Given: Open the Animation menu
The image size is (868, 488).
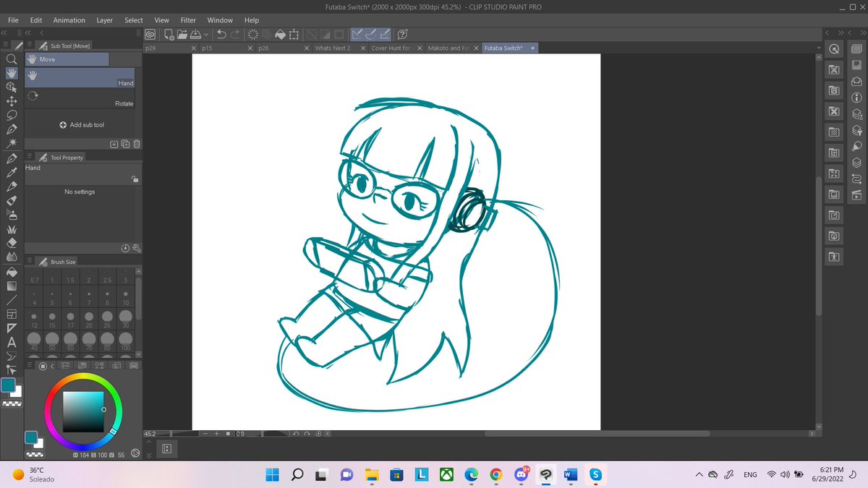Looking at the screenshot, I should point(69,20).
